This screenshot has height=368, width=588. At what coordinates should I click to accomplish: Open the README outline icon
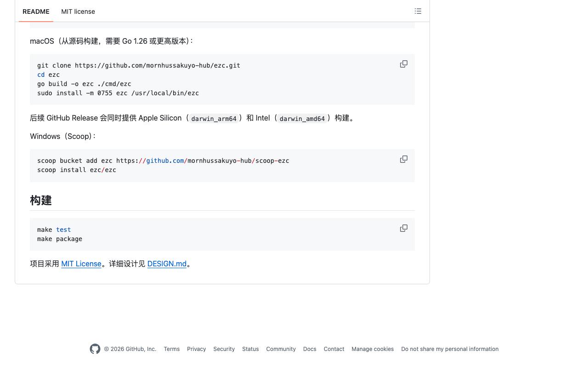point(418,11)
